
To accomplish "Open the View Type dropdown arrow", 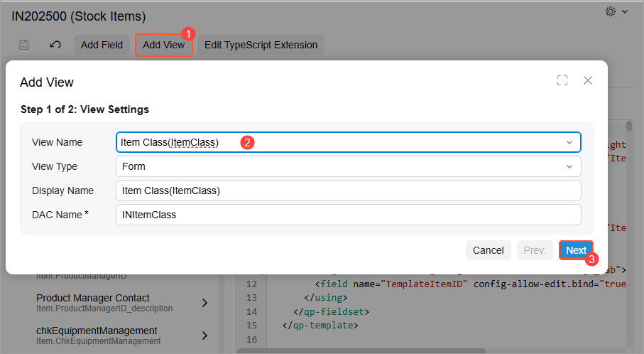I will (569, 166).
